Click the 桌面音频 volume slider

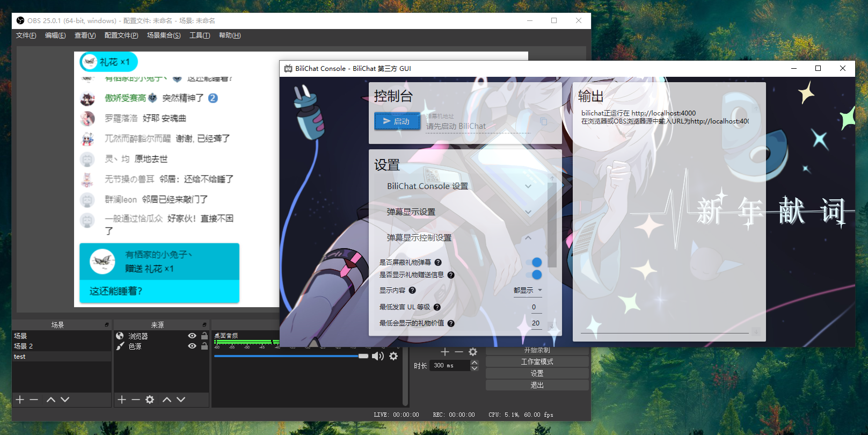pyautogui.click(x=291, y=356)
